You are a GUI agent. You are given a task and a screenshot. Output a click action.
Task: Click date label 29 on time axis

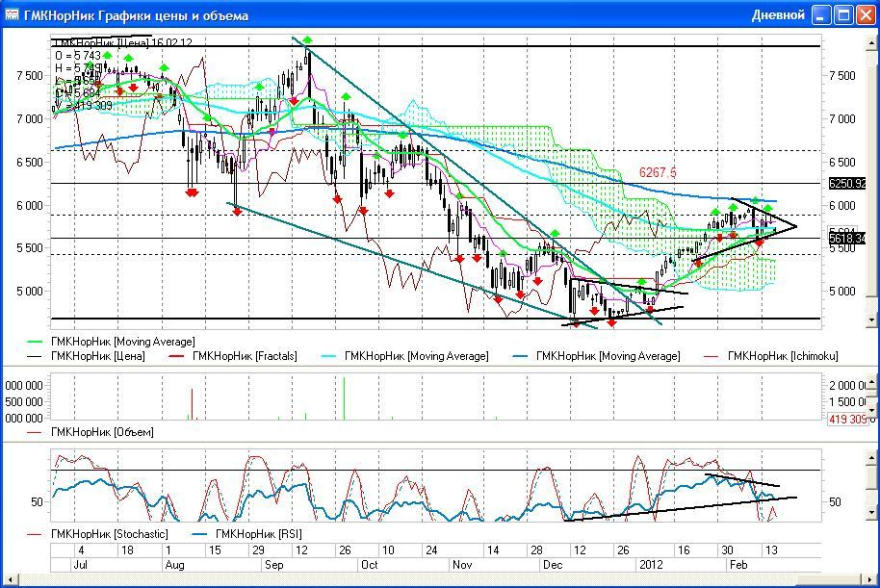coord(258,550)
